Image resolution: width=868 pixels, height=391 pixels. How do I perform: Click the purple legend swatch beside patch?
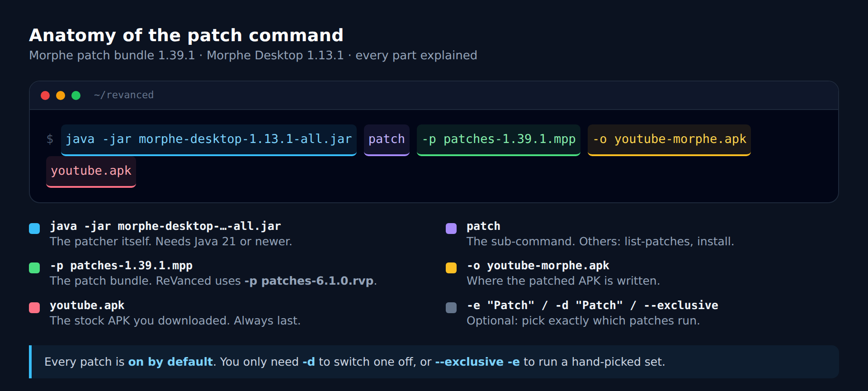pos(451,229)
